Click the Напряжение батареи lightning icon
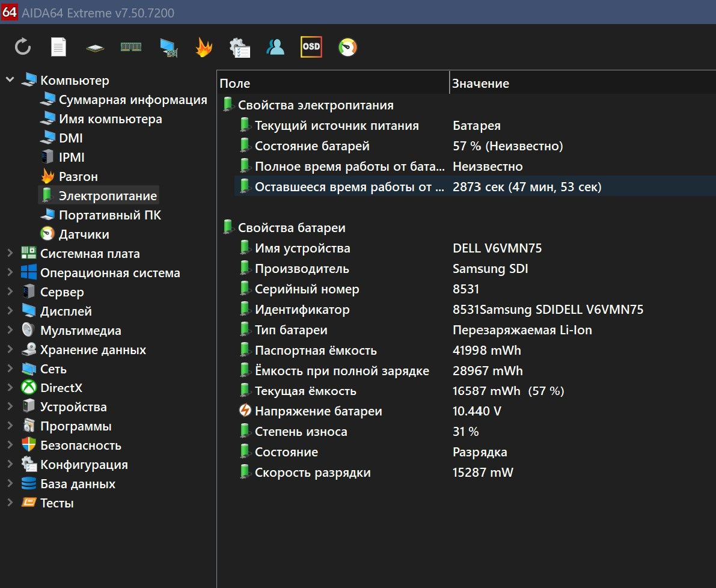716x588 pixels. pos(245,411)
